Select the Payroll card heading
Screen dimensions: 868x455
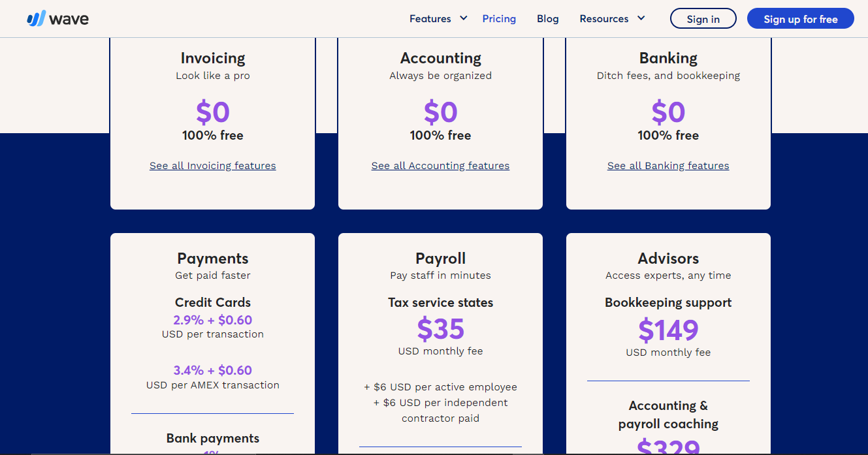pos(440,259)
